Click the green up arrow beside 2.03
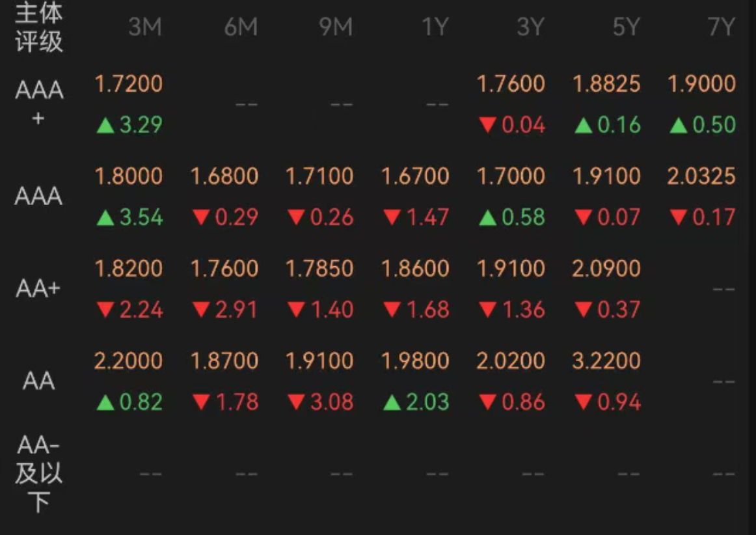Image resolution: width=756 pixels, height=535 pixels. pyautogui.click(x=392, y=403)
